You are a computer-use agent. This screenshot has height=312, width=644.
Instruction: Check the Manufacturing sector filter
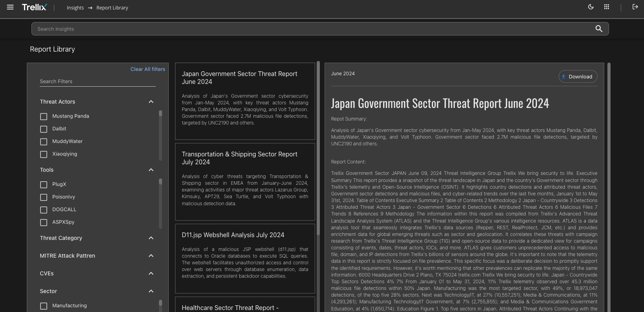[44, 306]
